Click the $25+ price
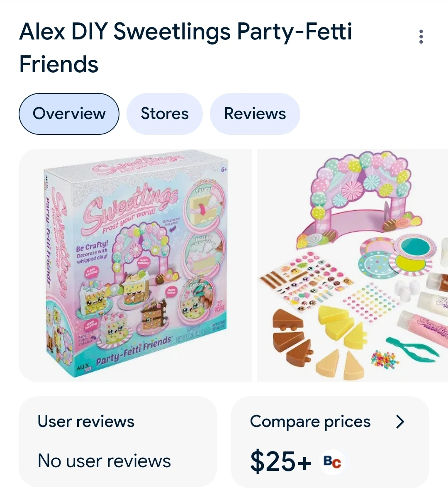The width and height of the screenshot is (448, 500). pos(280,461)
